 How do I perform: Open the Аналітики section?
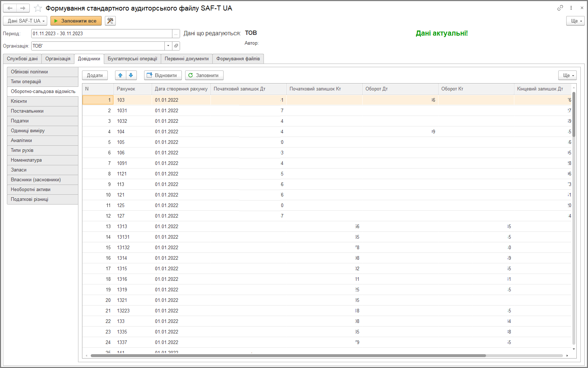point(42,141)
